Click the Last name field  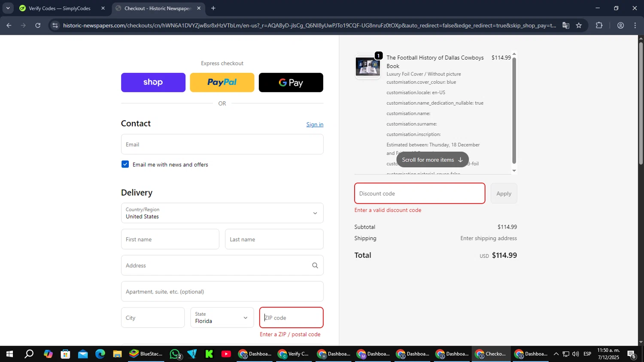(x=274, y=239)
